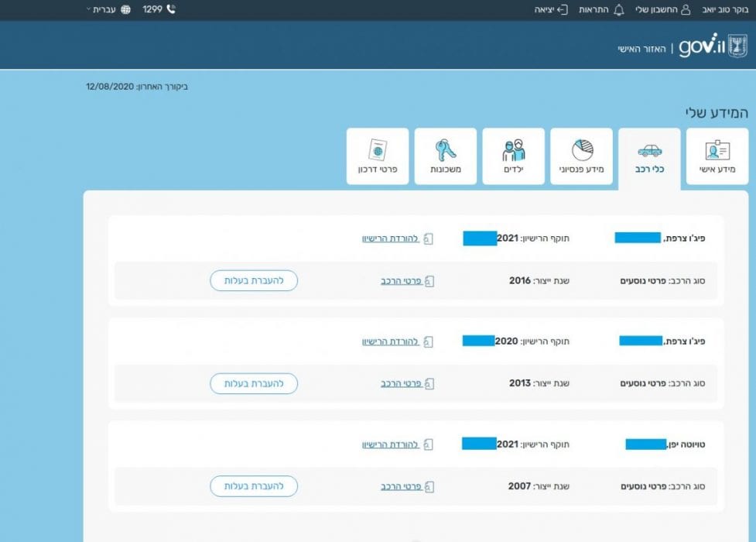Click document icon beside first להורדת הרישיון
Viewport: 756px width, 542px height.
(428, 238)
